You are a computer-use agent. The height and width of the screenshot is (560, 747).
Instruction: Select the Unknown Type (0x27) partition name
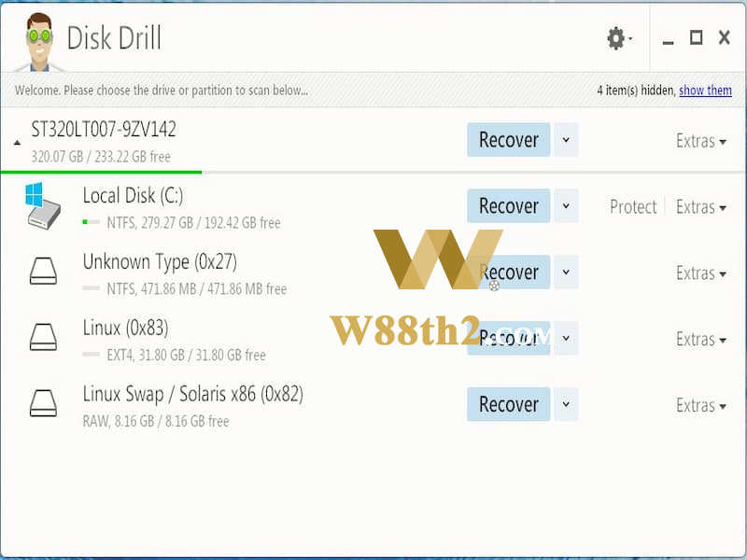point(160,262)
